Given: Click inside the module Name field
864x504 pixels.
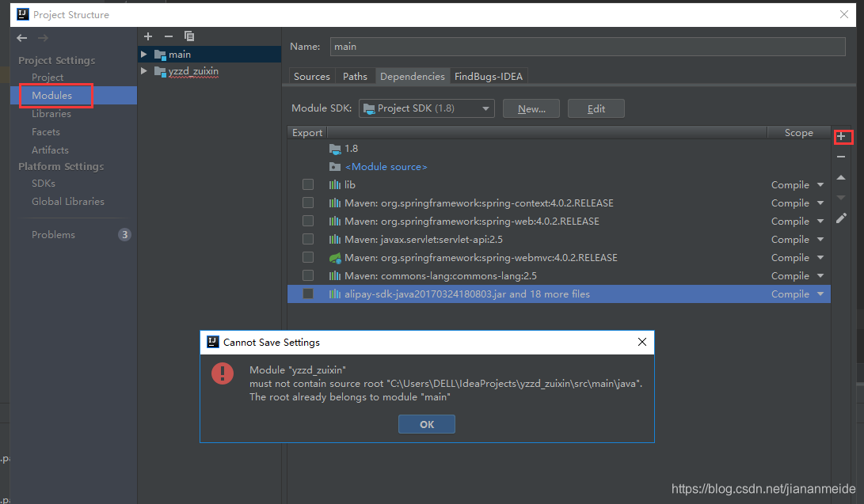Looking at the screenshot, I should coord(586,46).
